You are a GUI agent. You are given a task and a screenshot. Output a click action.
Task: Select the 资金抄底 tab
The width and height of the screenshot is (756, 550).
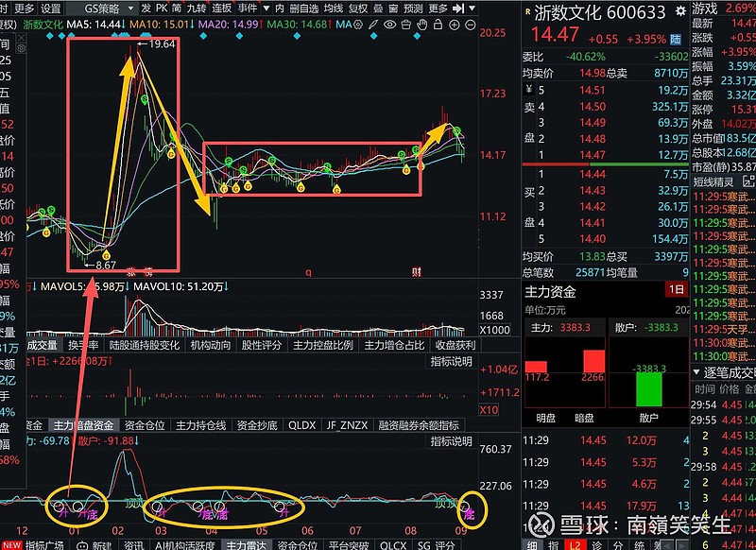[x=257, y=425]
